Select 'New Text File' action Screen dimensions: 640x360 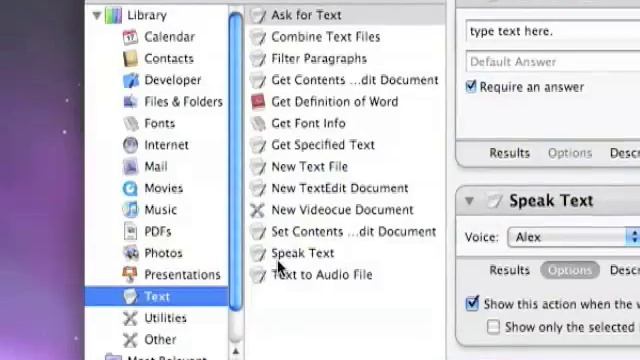click(345, 167)
